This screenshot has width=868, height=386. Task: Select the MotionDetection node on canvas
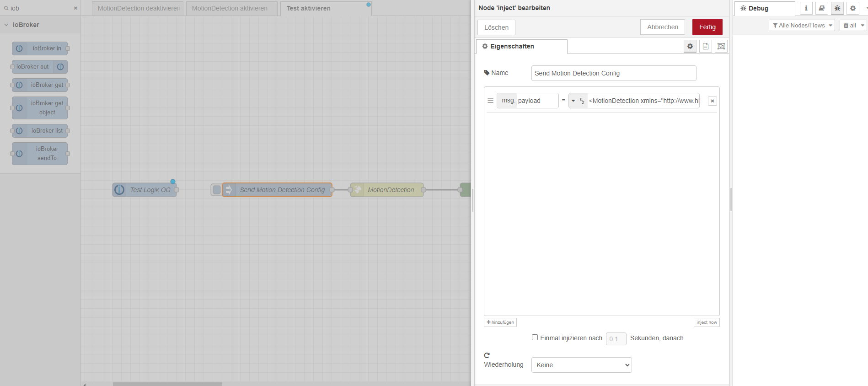click(387, 190)
